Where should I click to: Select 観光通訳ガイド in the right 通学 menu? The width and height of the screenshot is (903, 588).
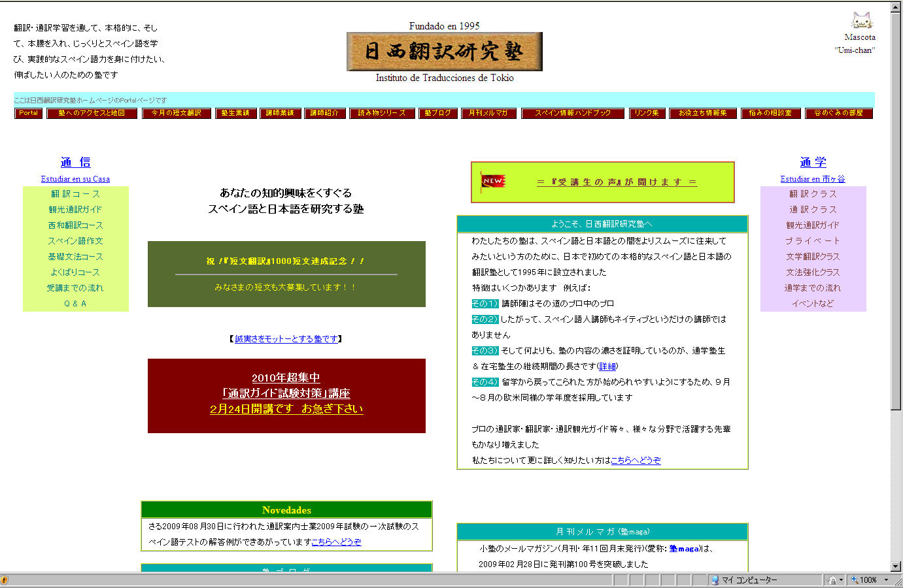pyautogui.click(x=813, y=225)
